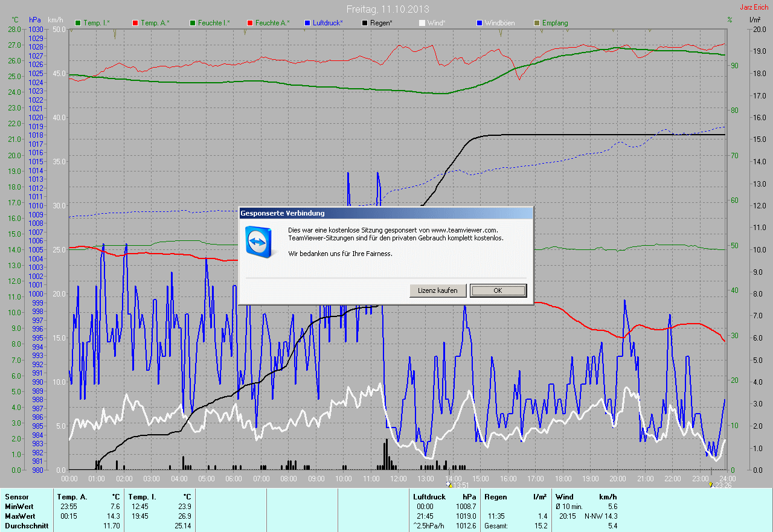Click the 21:45 time in Luftdruck column
The width and height of the screenshot is (773, 532).
[x=425, y=516]
